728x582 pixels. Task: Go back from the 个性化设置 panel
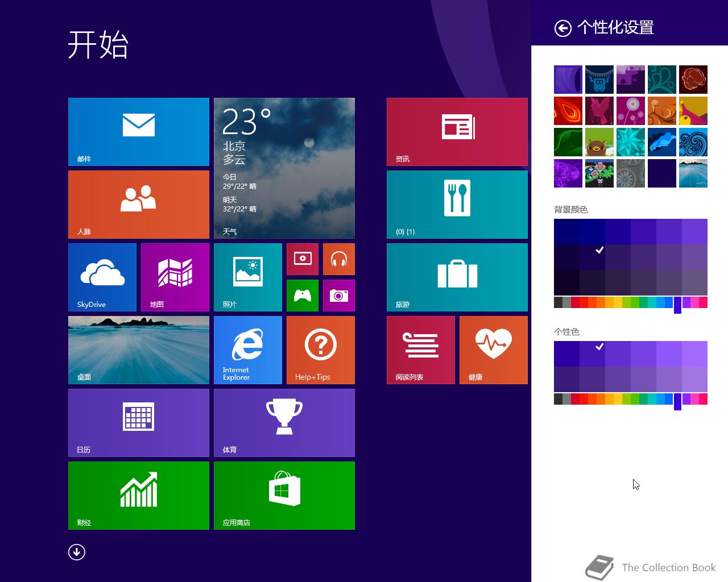click(563, 28)
